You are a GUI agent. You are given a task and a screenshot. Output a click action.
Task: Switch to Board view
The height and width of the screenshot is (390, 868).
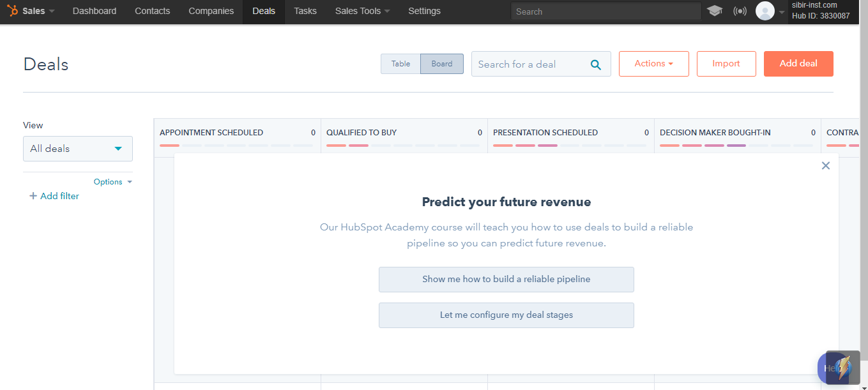[x=441, y=63]
